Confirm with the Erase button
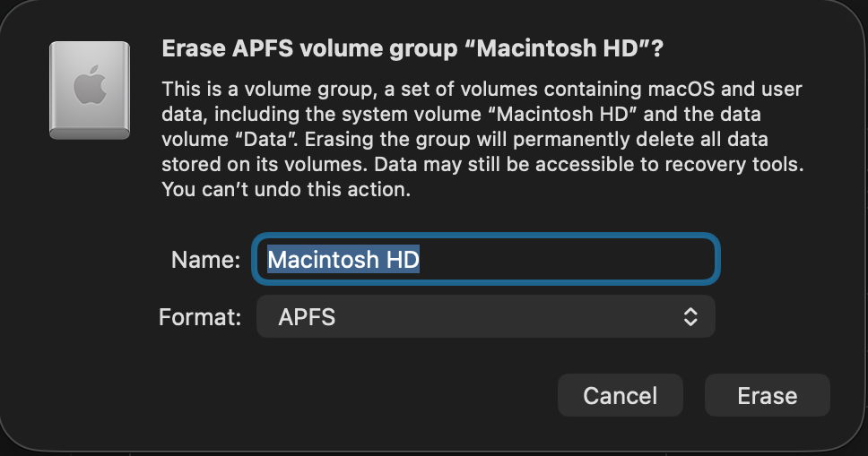868x456 pixels. 767,395
